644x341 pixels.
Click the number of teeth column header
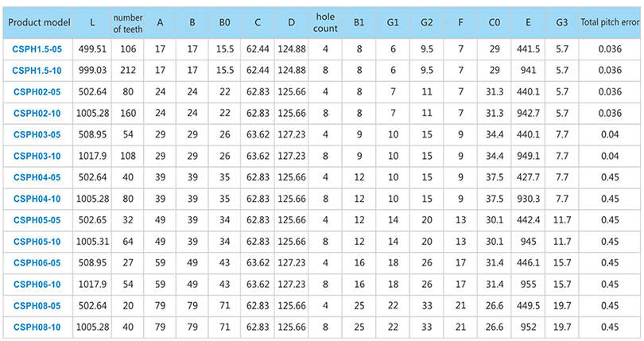click(x=128, y=23)
